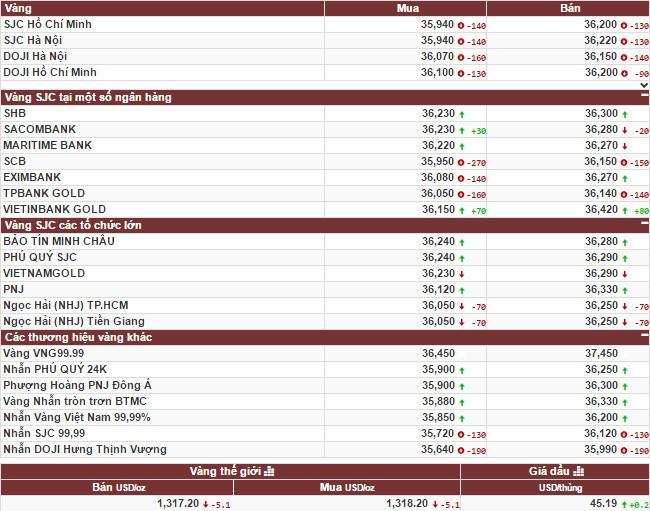Click red down arrow in VIETNAMGOLD Mua price
Image resolution: width=650 pixels, height=511 pixels.
click(x=462, y=274)
